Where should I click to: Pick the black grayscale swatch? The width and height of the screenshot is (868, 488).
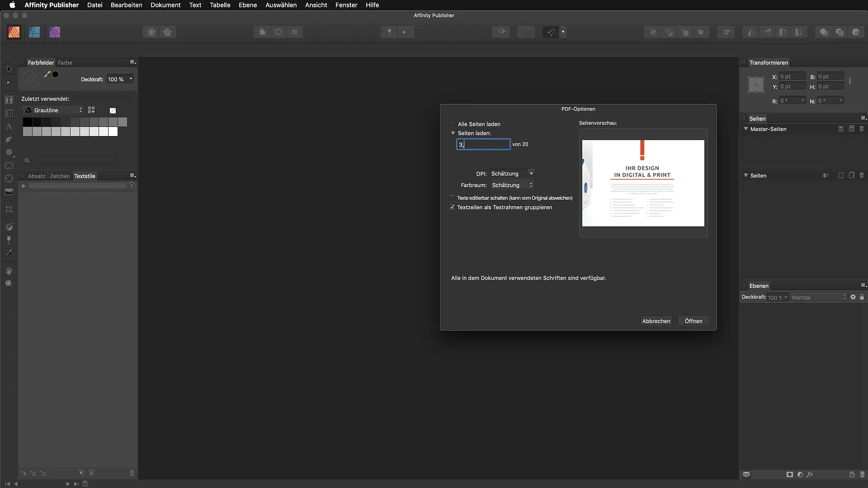[x=27, y=122]
